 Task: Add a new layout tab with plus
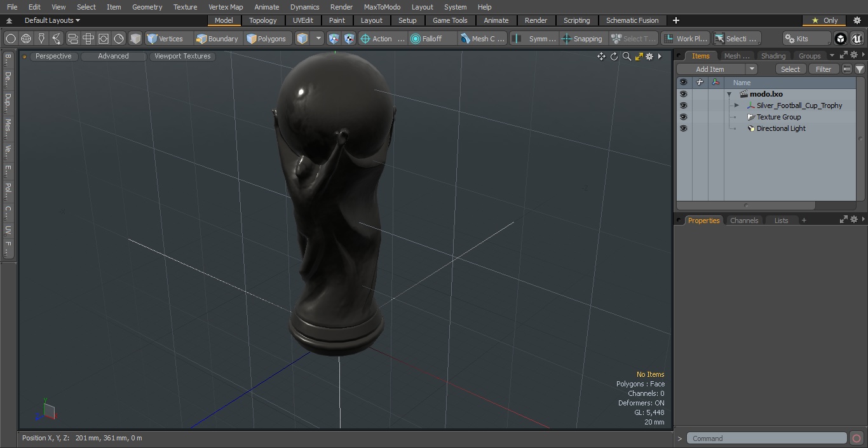(x=675, y=20)
